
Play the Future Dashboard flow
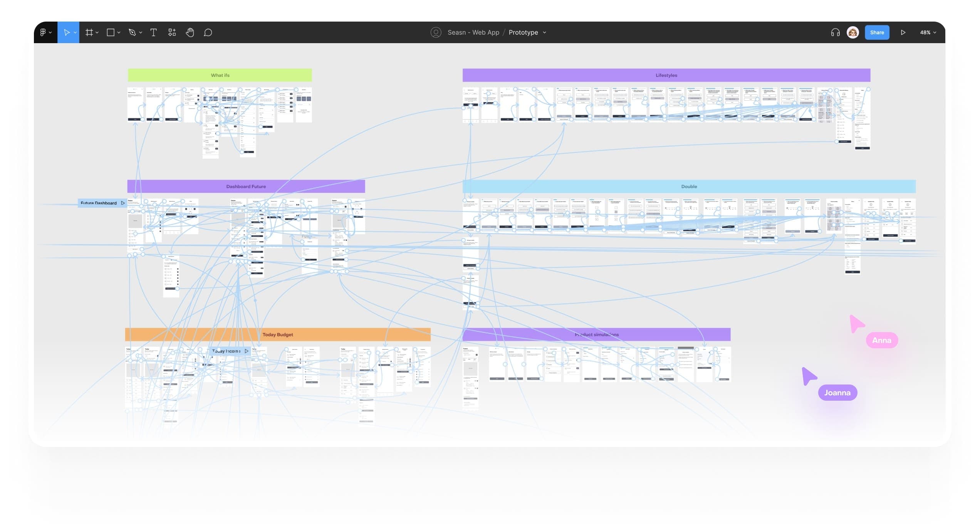(123, 203)
